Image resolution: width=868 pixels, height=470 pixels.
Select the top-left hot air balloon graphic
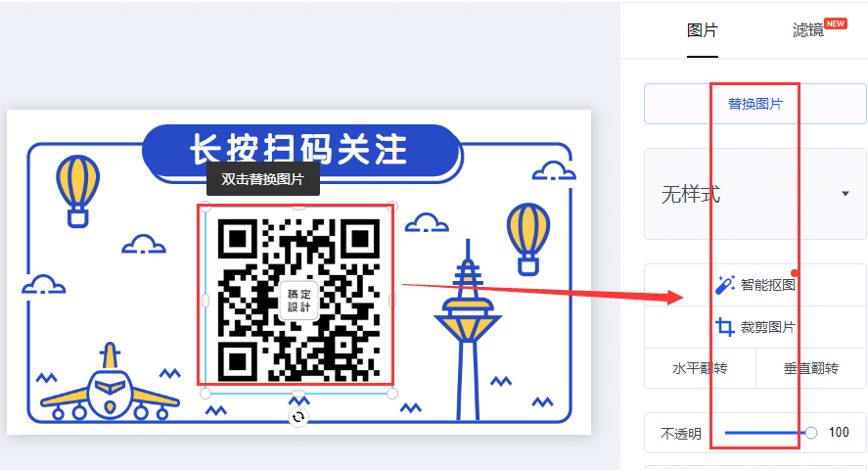77,191
